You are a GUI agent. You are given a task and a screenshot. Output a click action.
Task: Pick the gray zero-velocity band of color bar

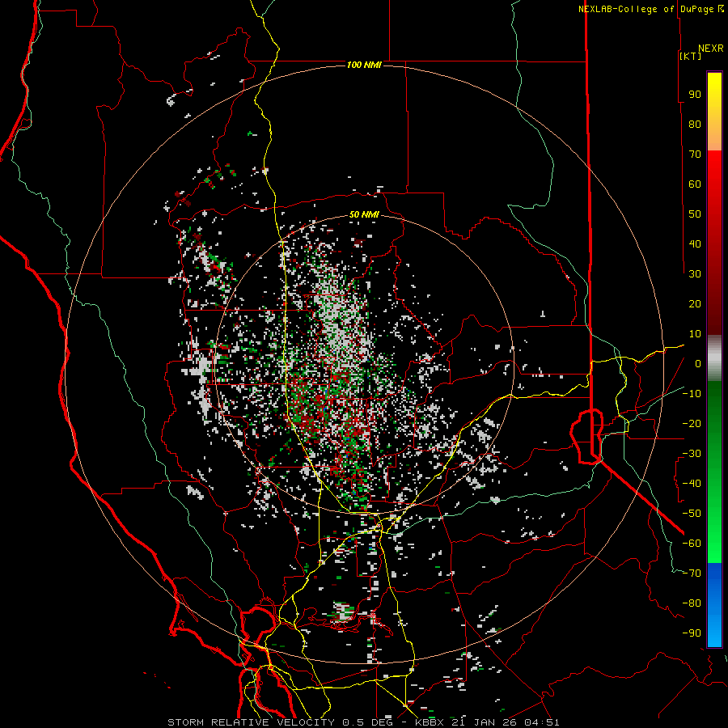click(x=714, y=358)
